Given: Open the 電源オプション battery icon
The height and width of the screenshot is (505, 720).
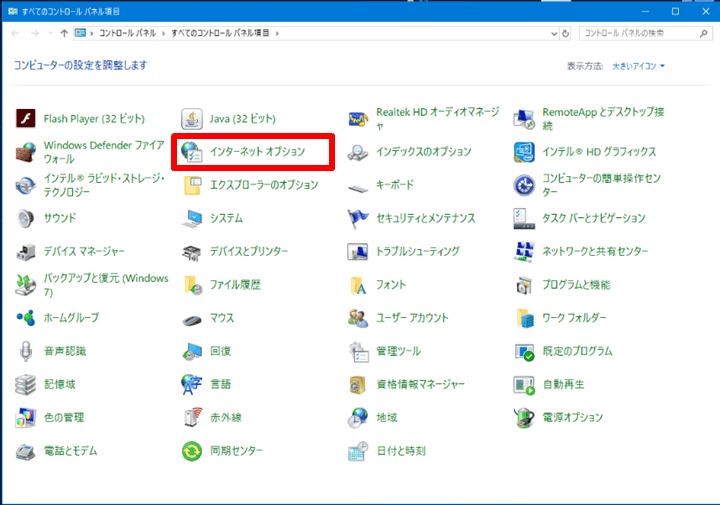Looking at the screenshot, I should (x=524, y=418).
